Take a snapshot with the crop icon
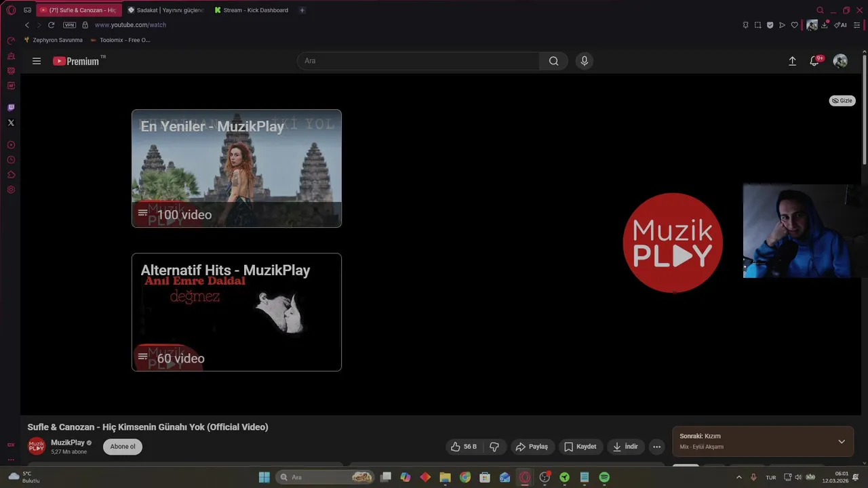This screenshot has height=488, width=868. point(757,25)
